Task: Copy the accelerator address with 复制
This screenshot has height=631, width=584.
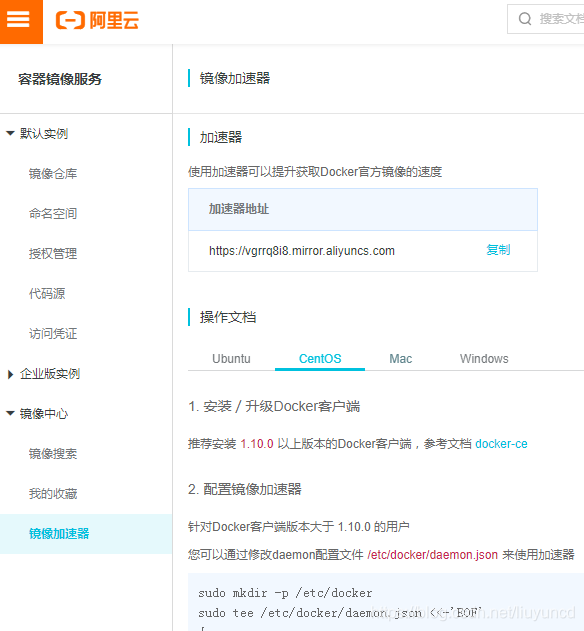Action: 498,250
